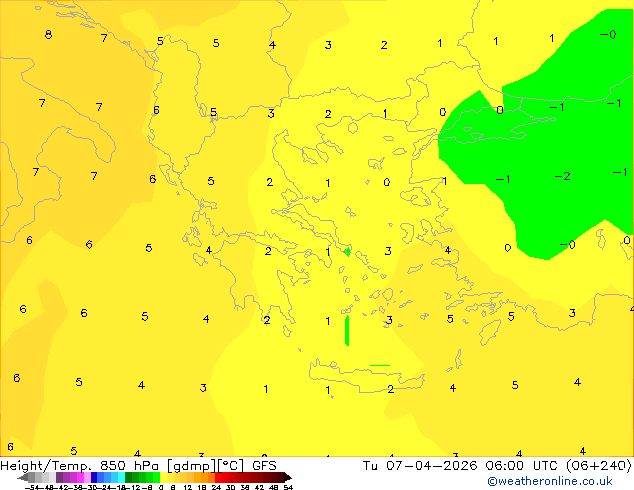Click the small green diamond marker near Athens

coord(347,252)
